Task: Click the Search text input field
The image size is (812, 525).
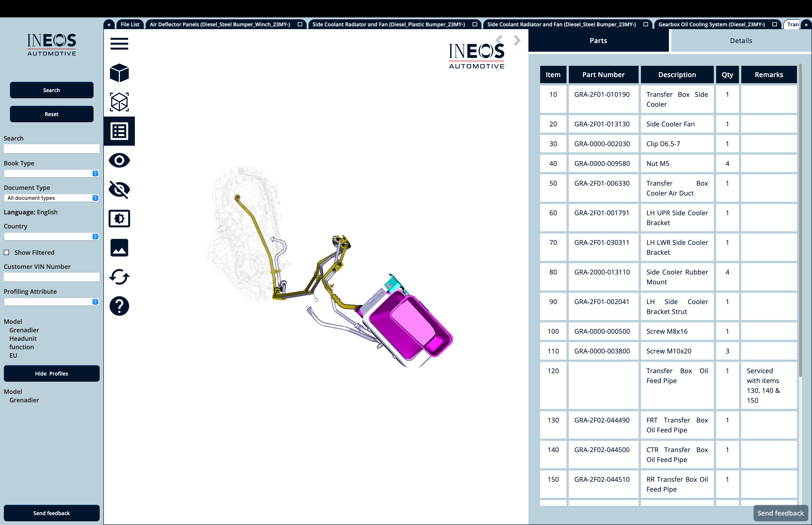Action: point(51,149)
